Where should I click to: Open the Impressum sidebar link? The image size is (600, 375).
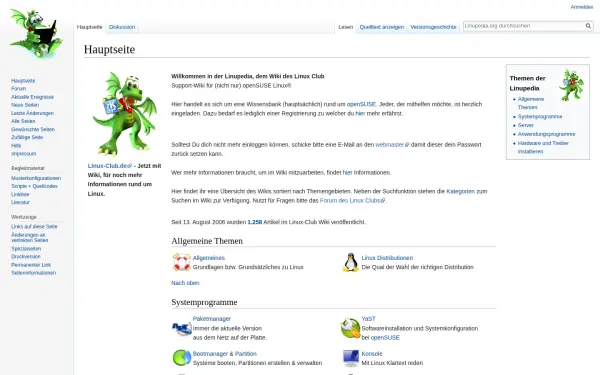pos(23,154)
